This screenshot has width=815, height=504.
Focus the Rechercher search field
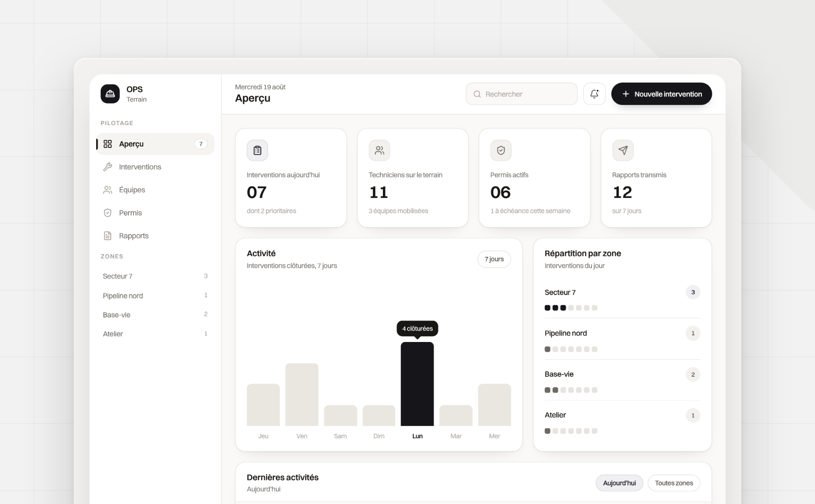522,94
